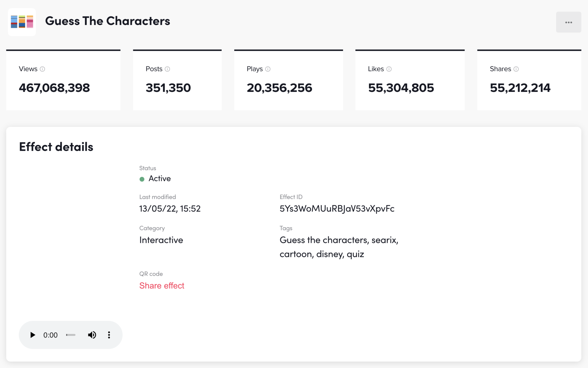Mute audio using the speaker icon
588x368 pixels.
tap(92, 335)
